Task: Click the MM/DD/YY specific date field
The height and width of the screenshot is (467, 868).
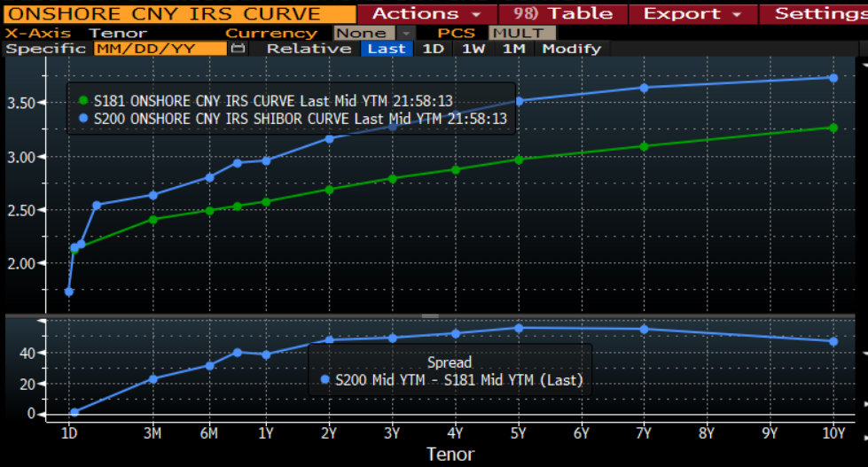Action: tap(160, 49)
